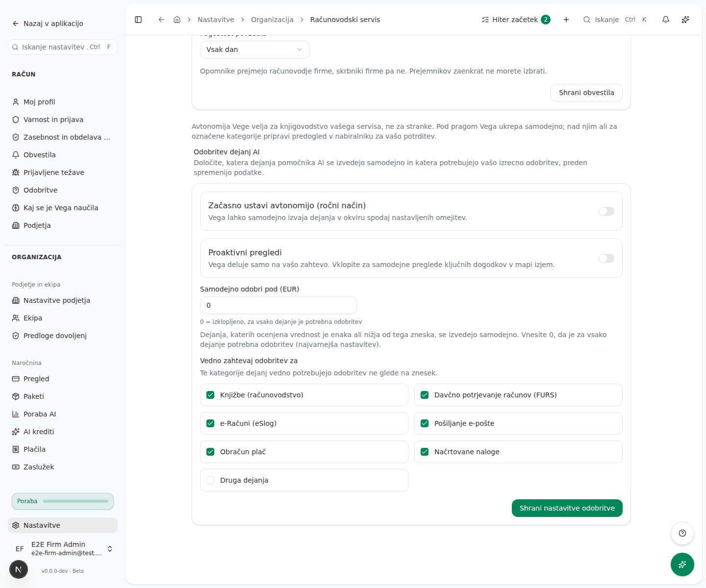The width and height of the screenshot is (706, 588).
Task: Uncheck Pošiljanje e-pošte checkbox
Action: click(x=425, y=423)
